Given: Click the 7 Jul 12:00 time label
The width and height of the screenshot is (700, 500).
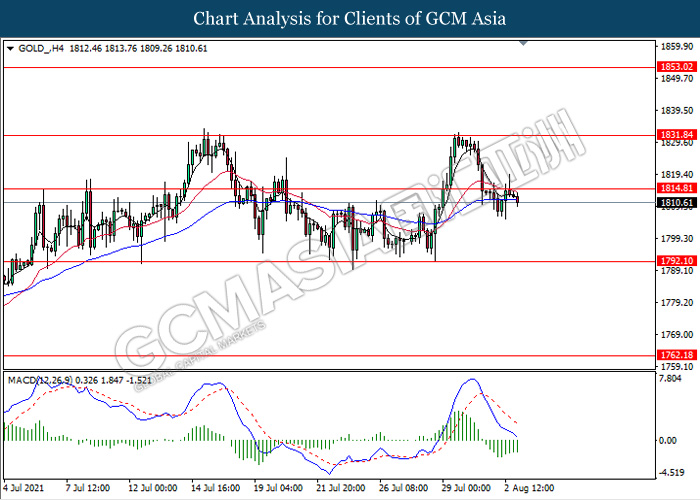Looking at the screenshot, I should point(88,488).
